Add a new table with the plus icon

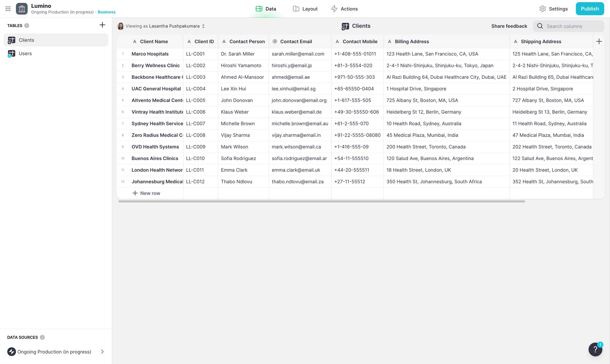102,24
